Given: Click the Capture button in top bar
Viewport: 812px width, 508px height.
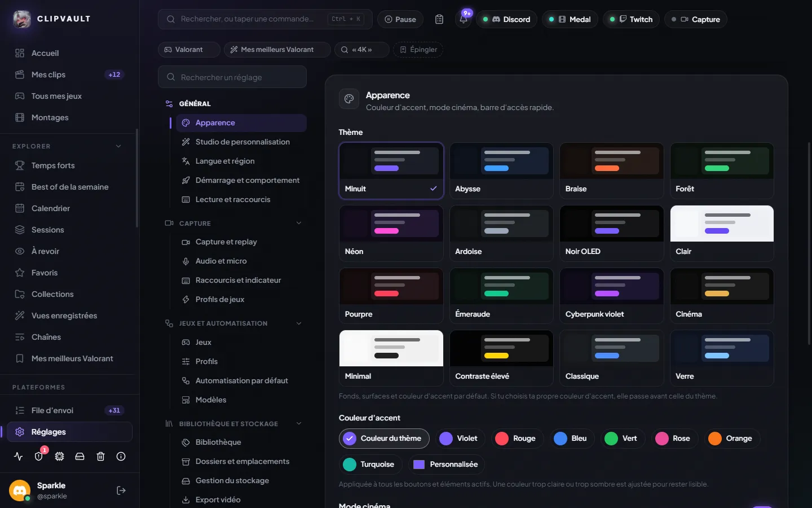Looking at the screenshot, I should [x=696, y=19].
